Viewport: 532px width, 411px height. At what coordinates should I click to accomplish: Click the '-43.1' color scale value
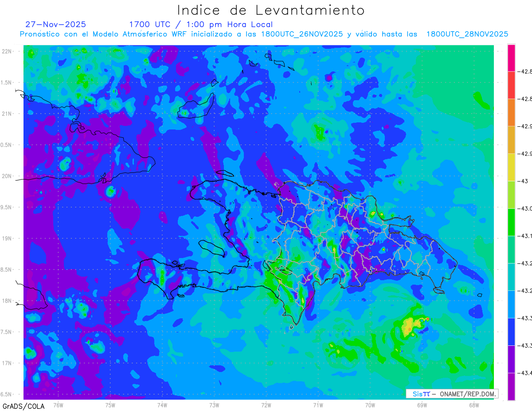pyautogui.click(x=525, y=236)
